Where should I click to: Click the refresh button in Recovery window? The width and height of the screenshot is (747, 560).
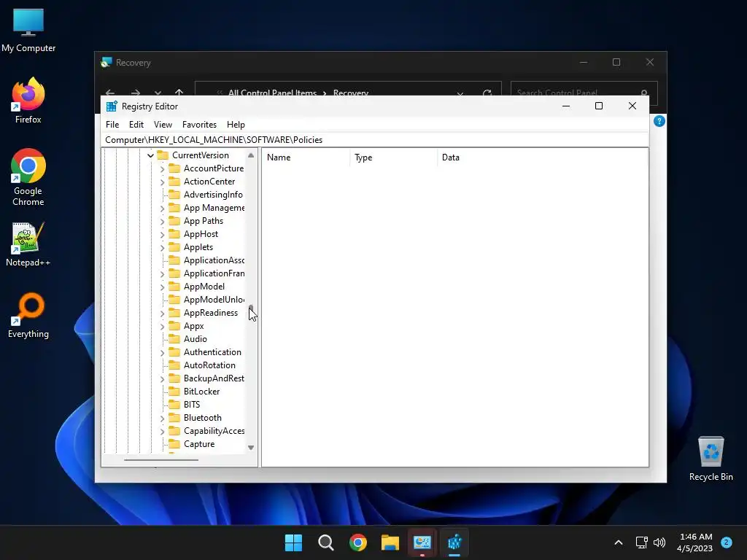click(x=487, y=93)
